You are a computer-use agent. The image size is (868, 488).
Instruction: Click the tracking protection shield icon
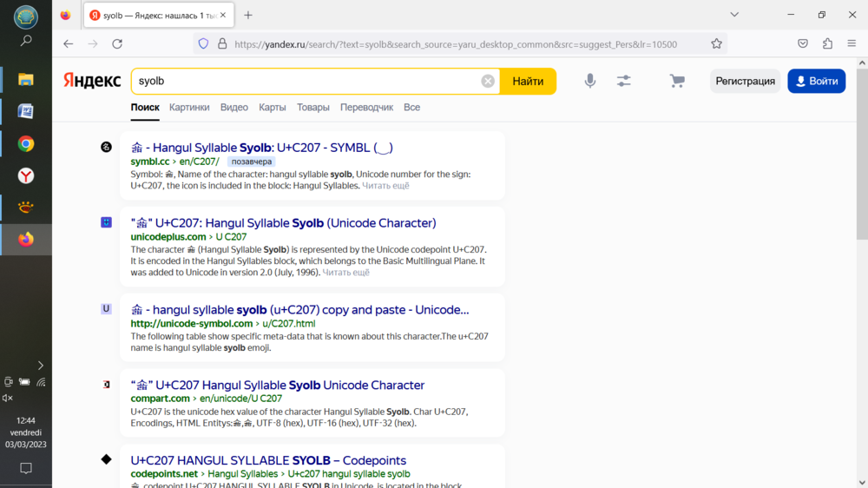click(x=203, y=43)
